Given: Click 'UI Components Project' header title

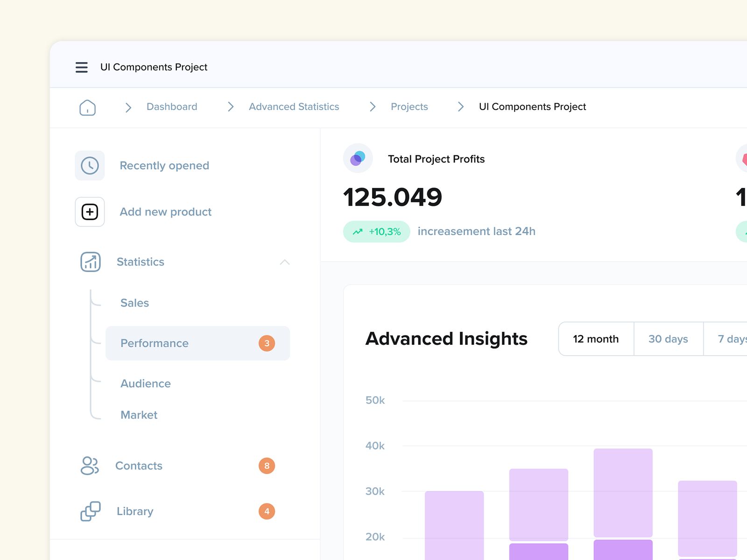Looking at the screenshot, I should 154,67.
